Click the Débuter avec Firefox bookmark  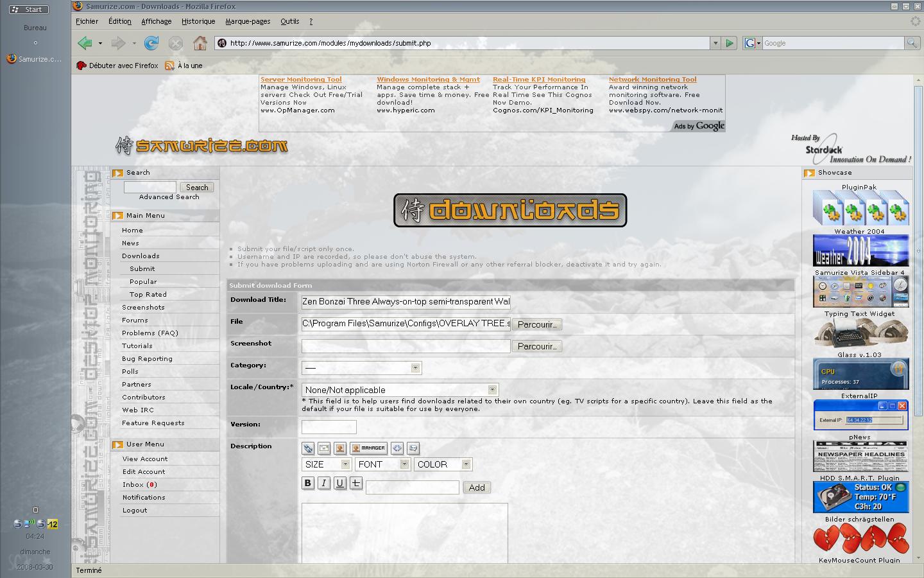click(117, 66)
